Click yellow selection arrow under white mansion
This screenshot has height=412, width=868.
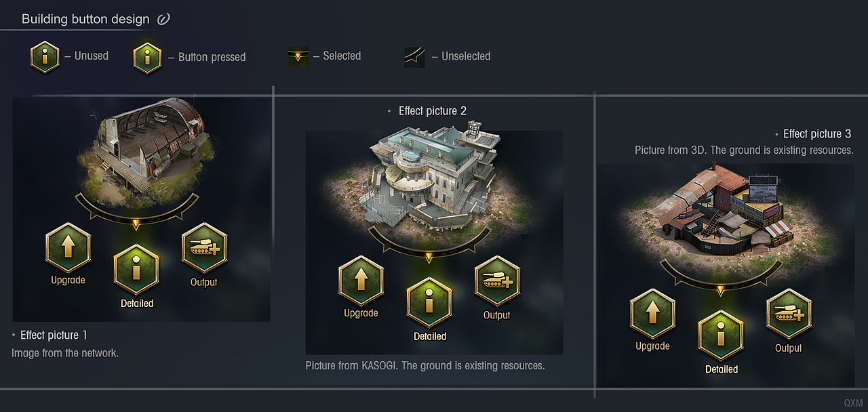429,257
